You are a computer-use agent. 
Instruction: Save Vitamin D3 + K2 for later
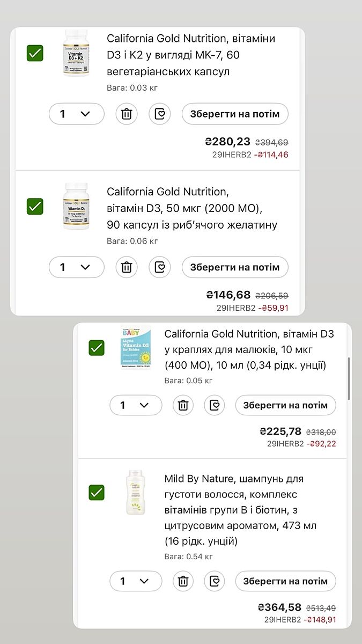pyautogui.click(x=234, y=114)
